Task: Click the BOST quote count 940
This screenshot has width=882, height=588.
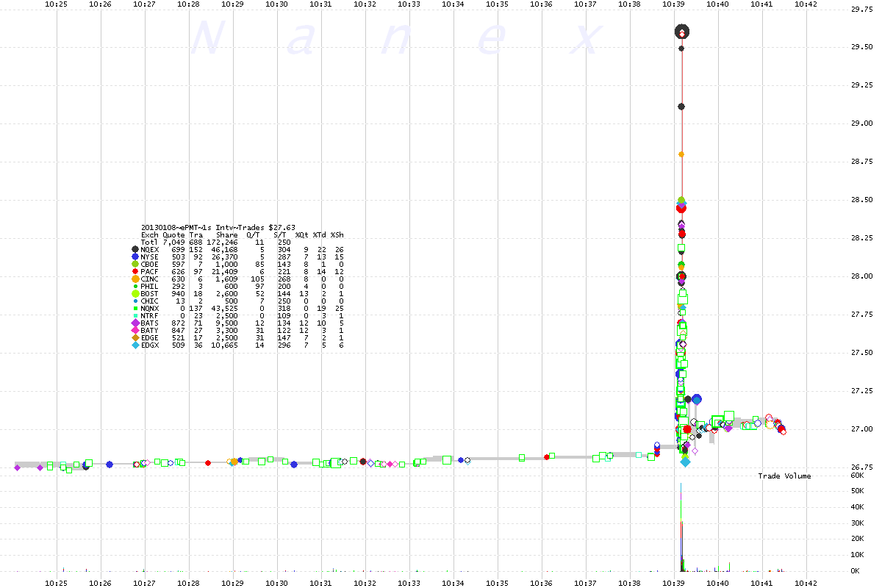Action: [x=178, y=294]
